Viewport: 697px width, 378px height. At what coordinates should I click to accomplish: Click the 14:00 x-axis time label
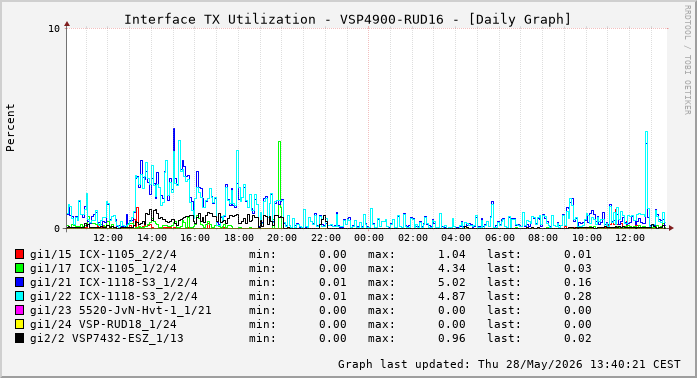coord(152,238)
